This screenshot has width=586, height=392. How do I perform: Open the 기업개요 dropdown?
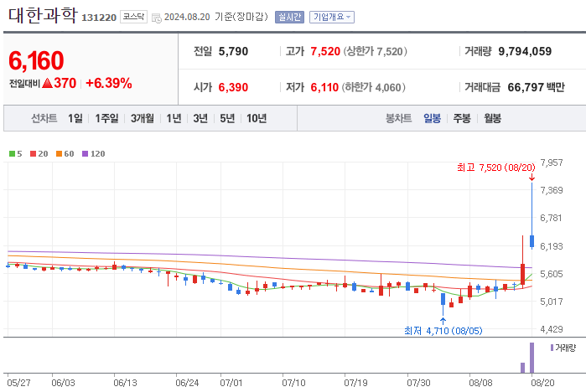click(x=332, y=18)
